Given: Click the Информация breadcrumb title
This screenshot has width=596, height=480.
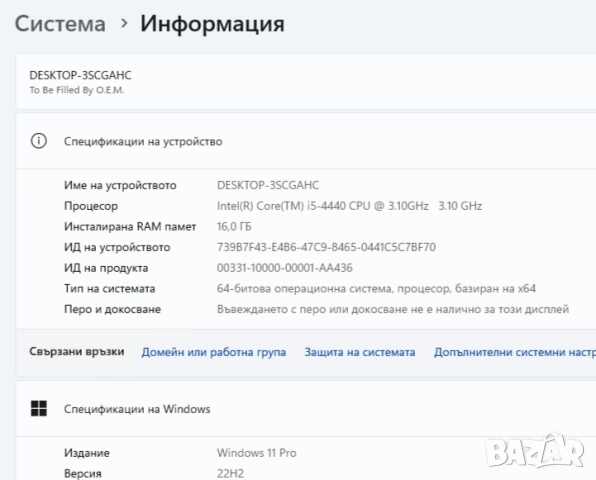Looking at the screenshot, I should [x=212, y=24].
